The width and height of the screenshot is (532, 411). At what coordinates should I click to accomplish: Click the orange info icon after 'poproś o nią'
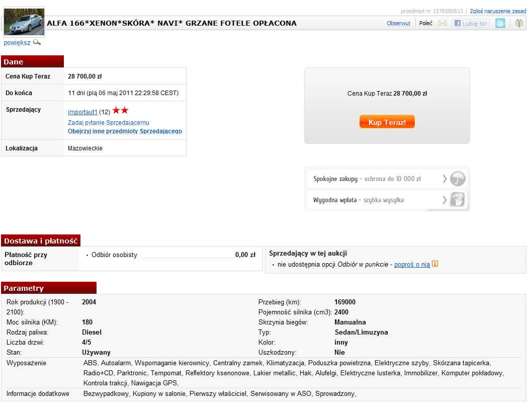tap(435, 264)
